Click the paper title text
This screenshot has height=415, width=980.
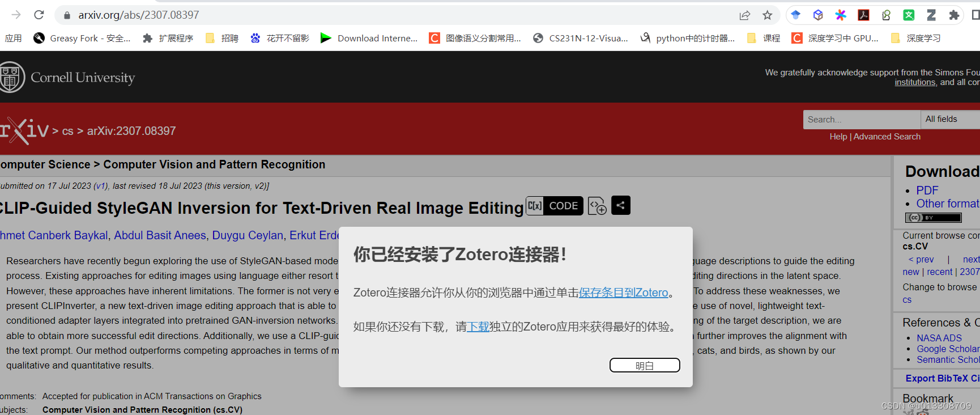[262, 208]
